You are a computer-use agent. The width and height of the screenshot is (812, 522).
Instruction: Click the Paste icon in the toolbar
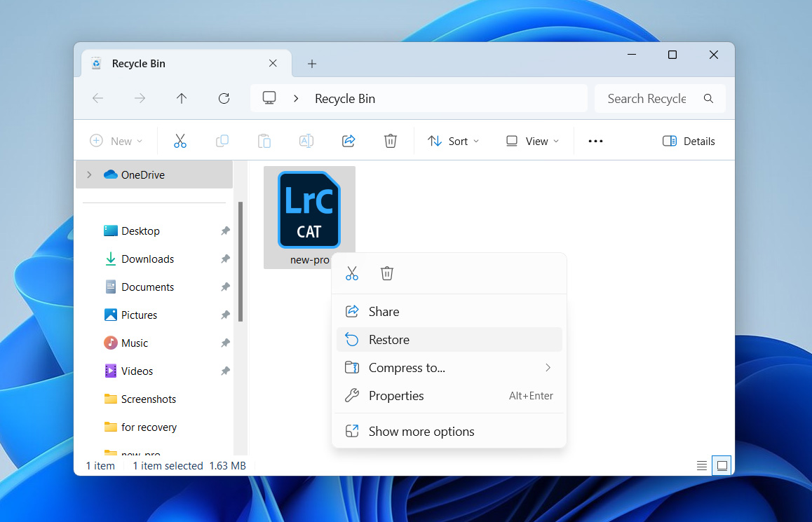(x=264, y=141)
